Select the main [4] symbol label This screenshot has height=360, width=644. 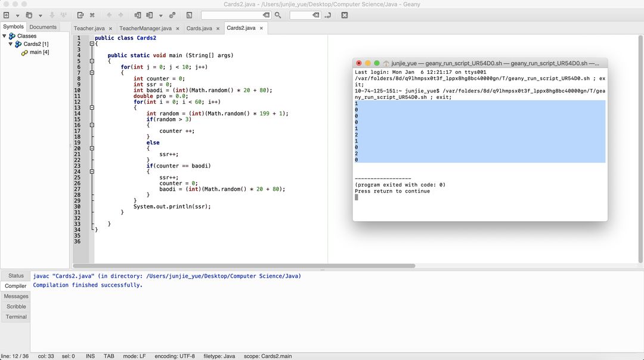pos(39,52)
